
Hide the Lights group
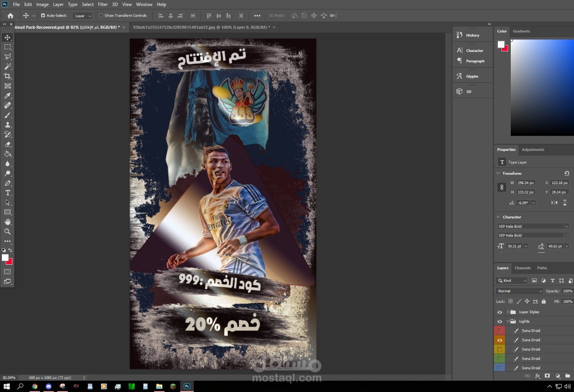(500, 321)
